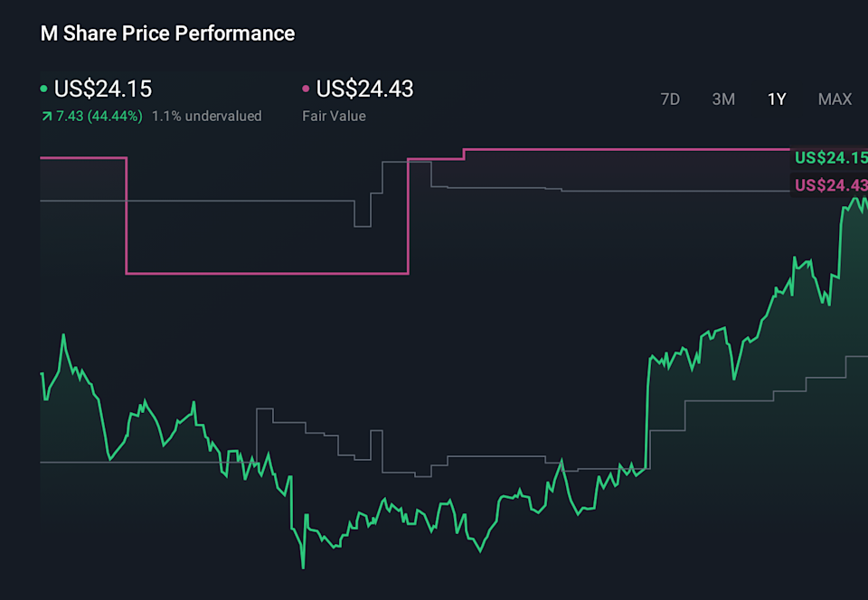The height and width of the screenshot is (600, 868).
Task: Show the MAX time range
Action: [835, 99]
